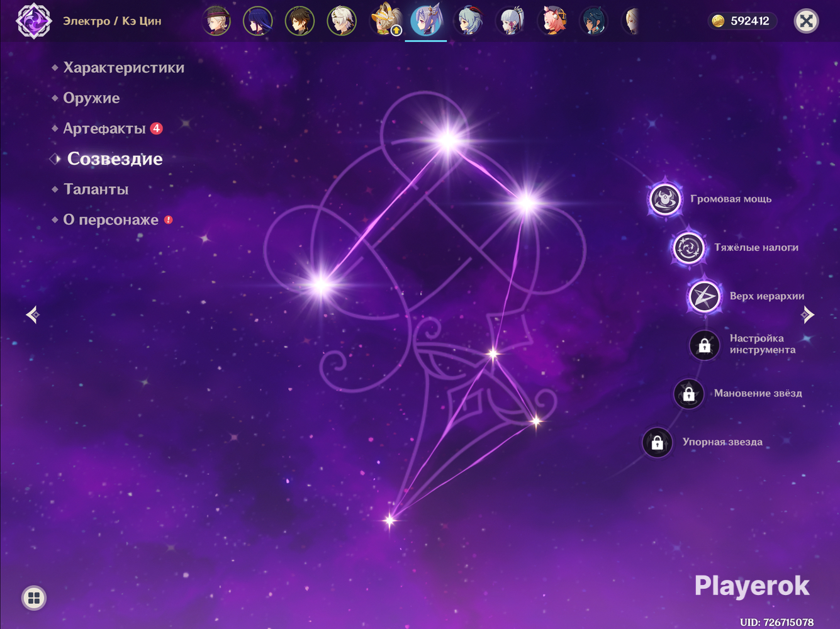Screen dimensions: 840x629
Task: Select the portrait with the yellow arrow badge
Action: click(385, 19)
